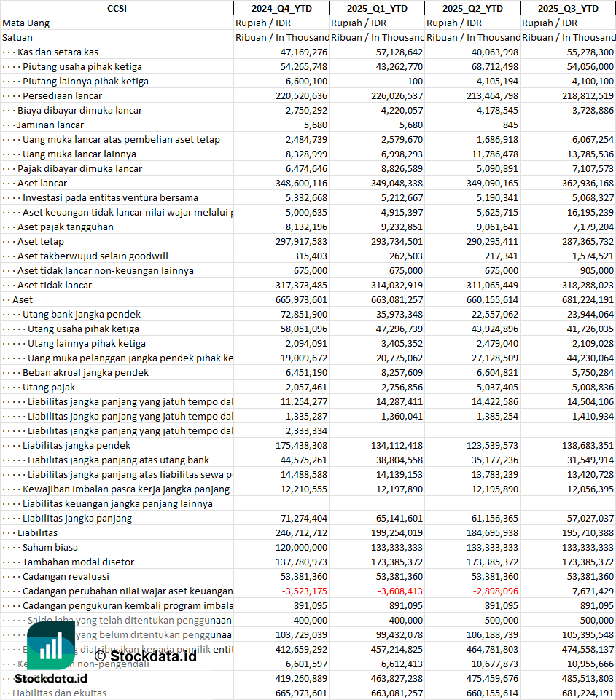Select Aset total Q4 value 665,973,601

302,300
